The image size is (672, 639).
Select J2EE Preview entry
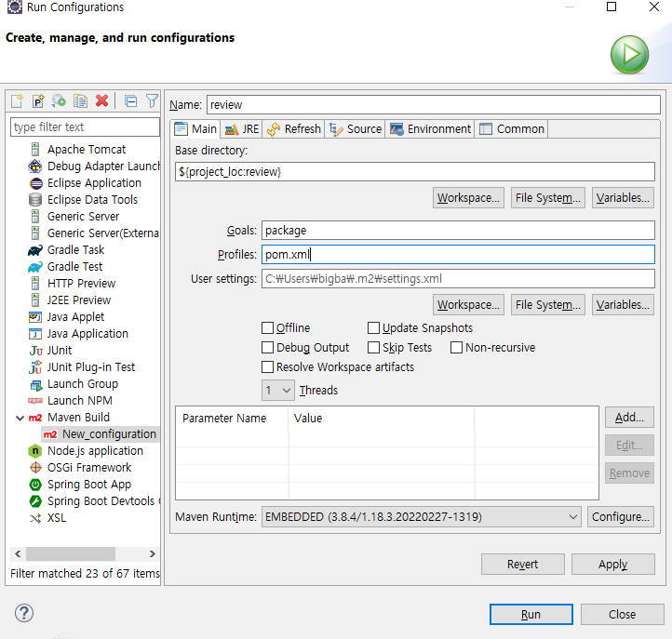point(71,300)
